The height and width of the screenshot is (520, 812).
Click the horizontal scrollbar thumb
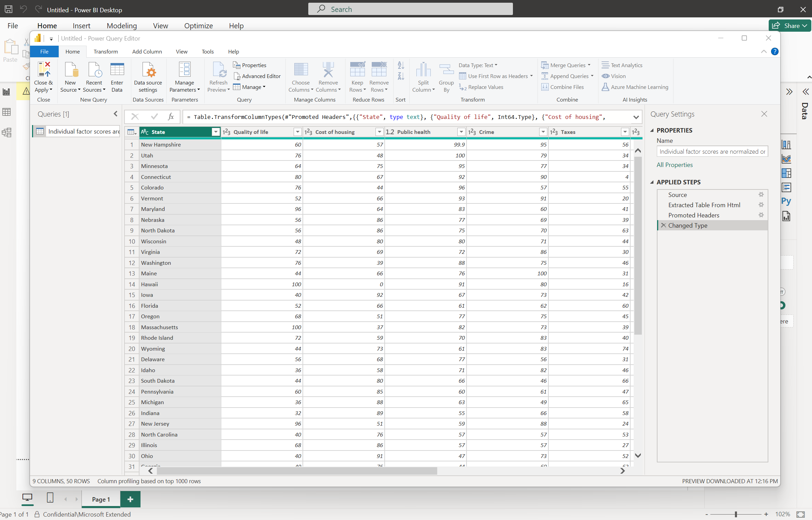coord(297,471)
